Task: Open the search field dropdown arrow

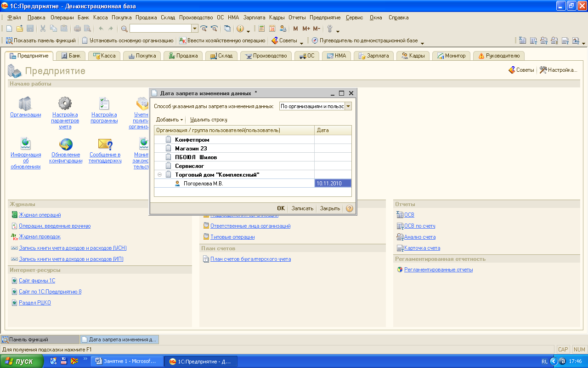Action: tap(195, 29)
